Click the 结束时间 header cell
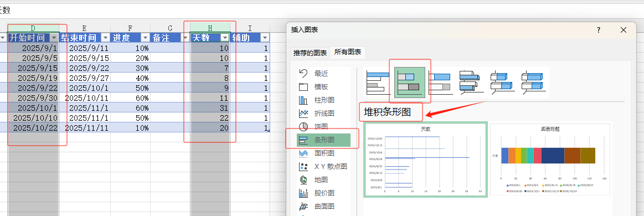Image resolution: width=644 pixels, height=216 pixels. [85, 38]
